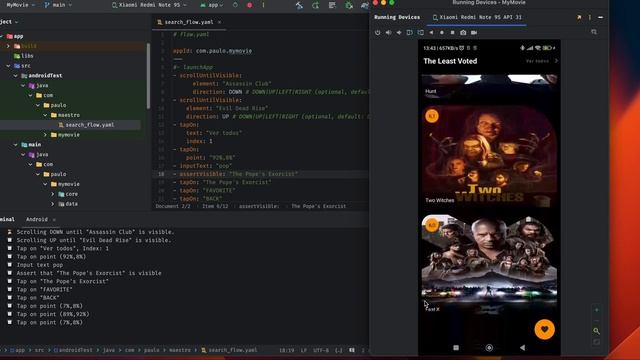Expand the mymovie folder under androidTest
The height and width of the screenshot is (360, 640).
coord(45,135)
